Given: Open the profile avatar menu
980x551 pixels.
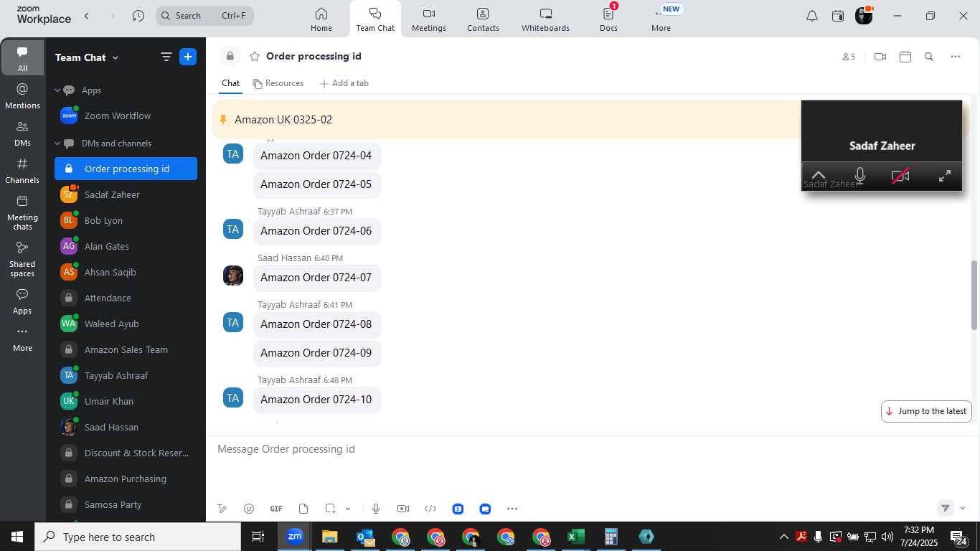Looking at the screenshot, I should point(864,16).
